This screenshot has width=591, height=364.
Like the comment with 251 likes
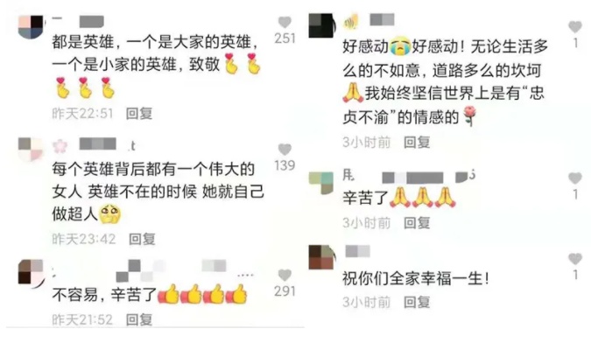pos(285,22)
